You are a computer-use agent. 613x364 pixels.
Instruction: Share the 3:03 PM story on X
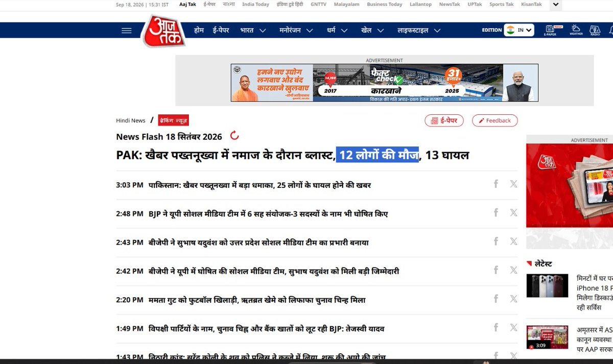[x=514, y=184]
